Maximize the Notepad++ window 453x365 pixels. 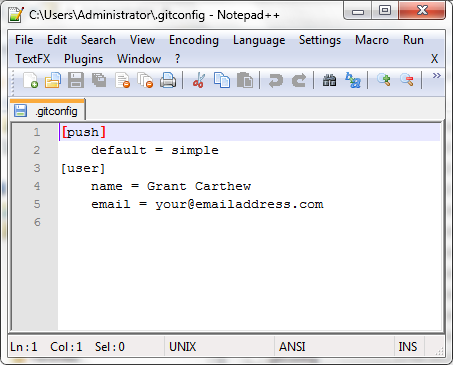385,10
